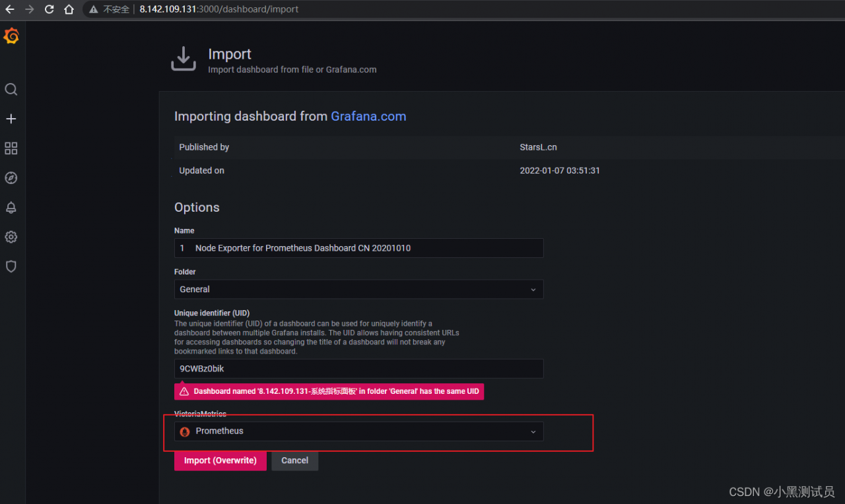This screenshot has height=504, width=845.
Task: Expand the Folder dropdown chevron
Action: (533, 290)
